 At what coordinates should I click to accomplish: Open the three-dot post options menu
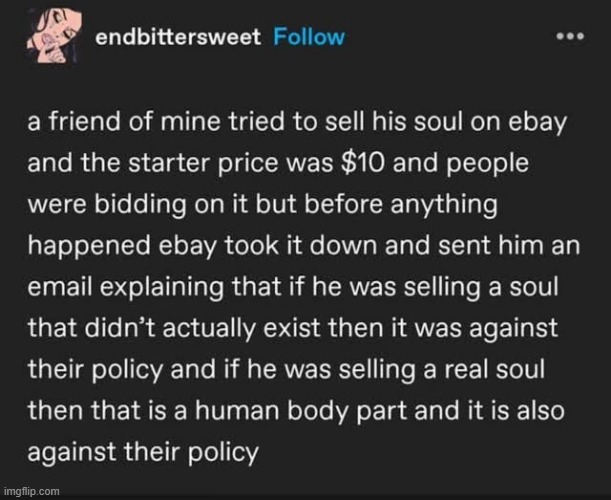[x=570, y=36]
